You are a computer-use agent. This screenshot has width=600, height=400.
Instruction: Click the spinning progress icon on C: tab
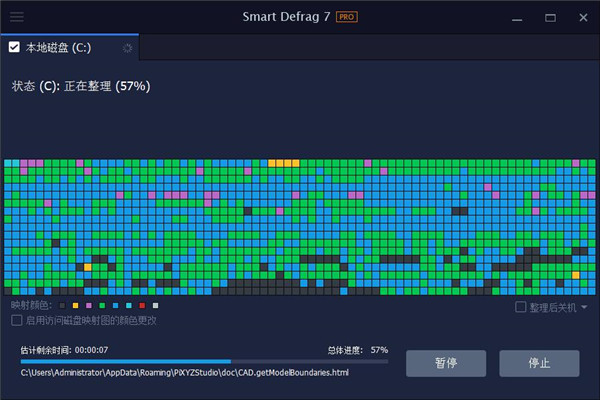point(127,48)
